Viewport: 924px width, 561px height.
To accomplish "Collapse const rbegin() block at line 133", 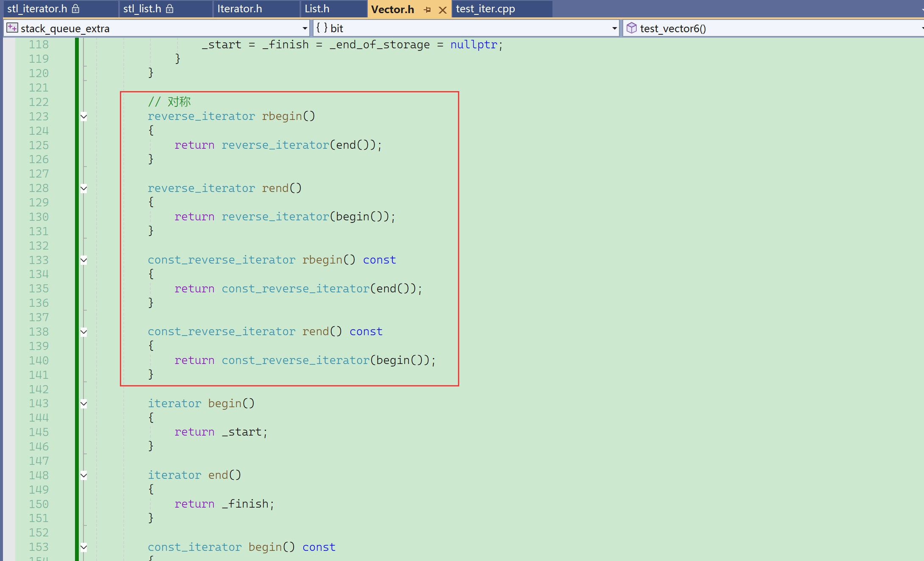I will [84, 260].
